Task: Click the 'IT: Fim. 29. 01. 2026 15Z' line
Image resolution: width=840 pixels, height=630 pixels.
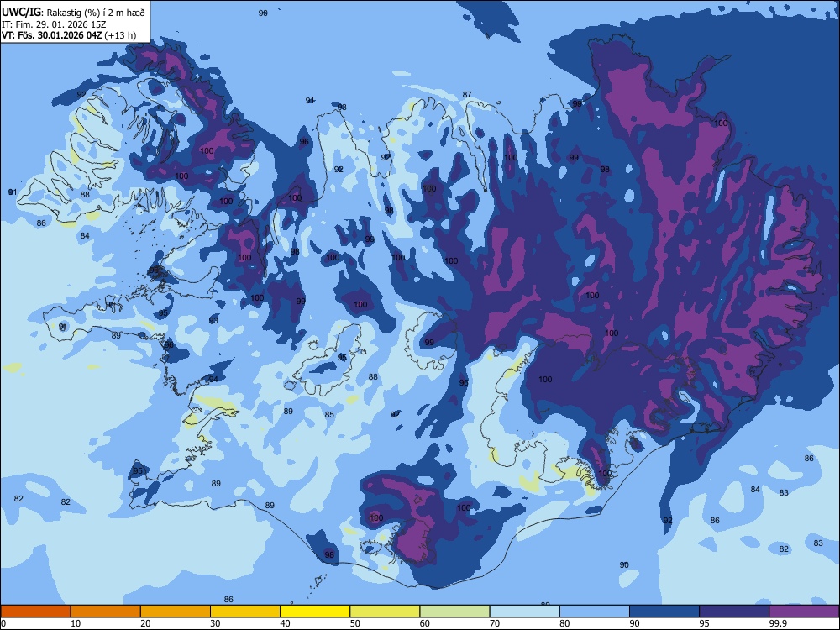Action: [52, 24]
